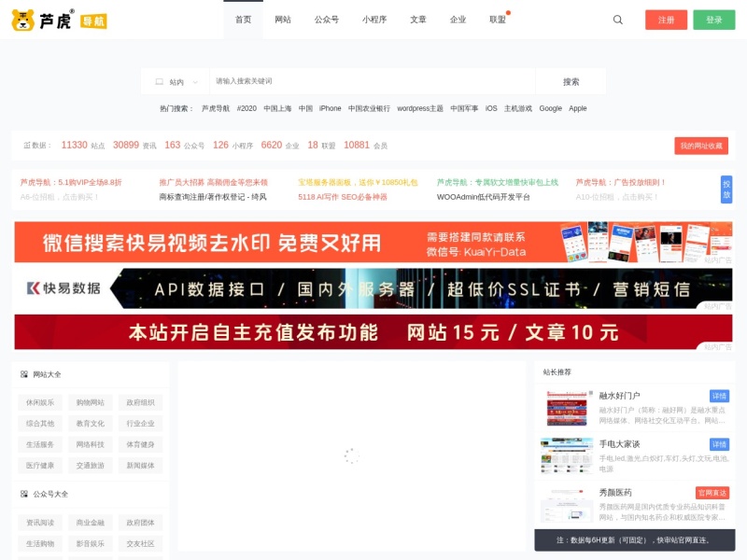Select hot search 芦虎导航

pyautogui.click(x=216, y=108)
